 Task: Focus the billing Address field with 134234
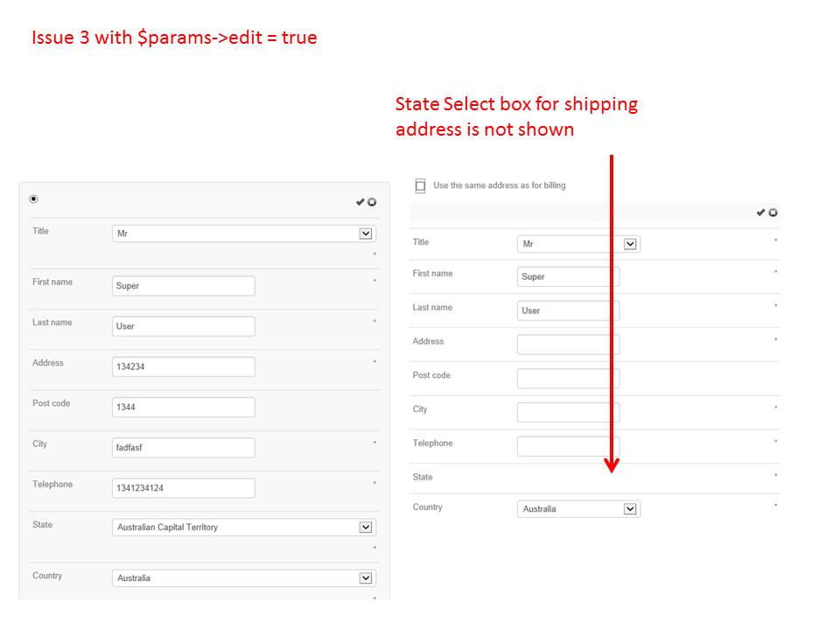[184, 367]
